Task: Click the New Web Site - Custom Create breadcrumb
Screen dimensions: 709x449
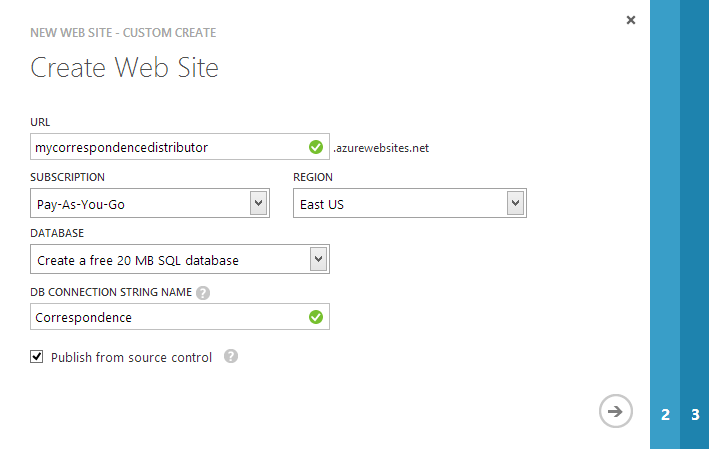Action: point(123,33)
